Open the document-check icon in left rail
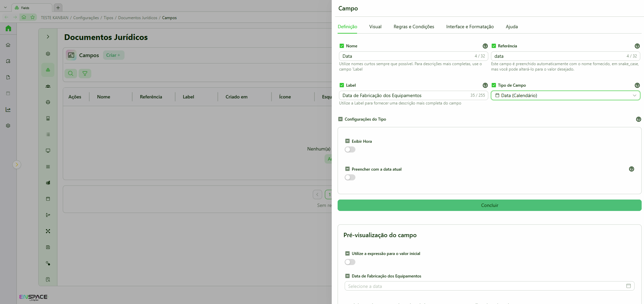644x304 pixels. [8, 77]
